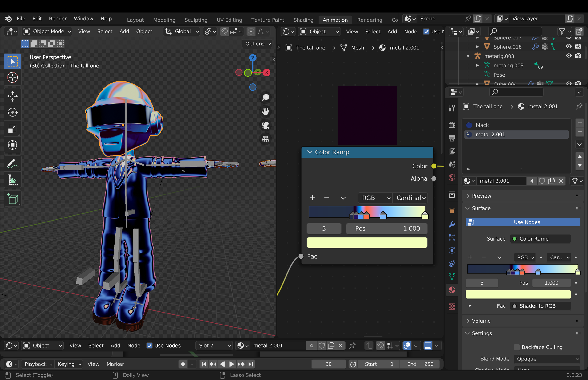Click the play animation button
The height and width of the screenshot is (380, 588).
[x=231, y=364]
